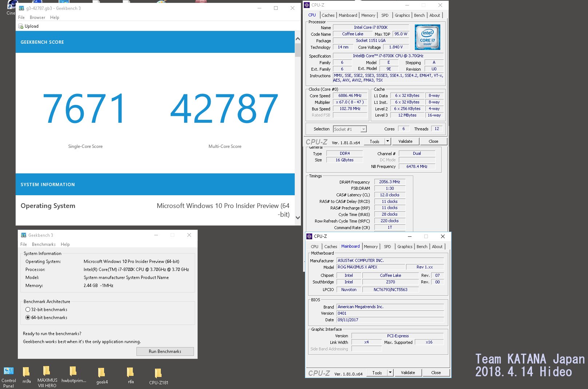588x389 pixels.
Task: Click the lower CPU-Z window title icon
Action: [309, 236]
